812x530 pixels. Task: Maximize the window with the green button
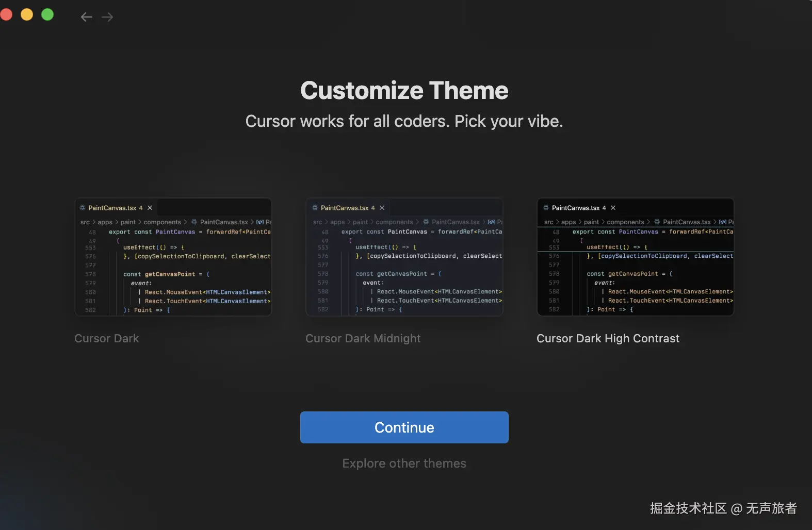point(47,14)
